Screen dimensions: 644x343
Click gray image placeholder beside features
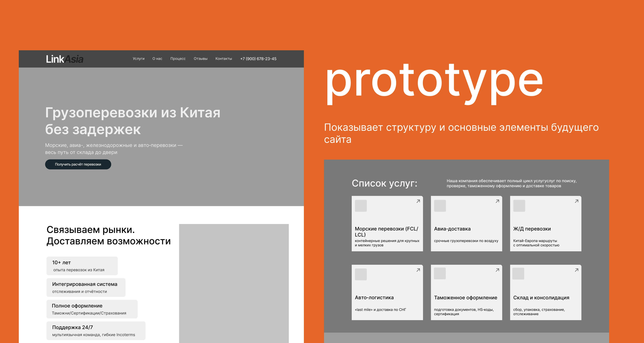pyautogui.click(x=234, y=283)
